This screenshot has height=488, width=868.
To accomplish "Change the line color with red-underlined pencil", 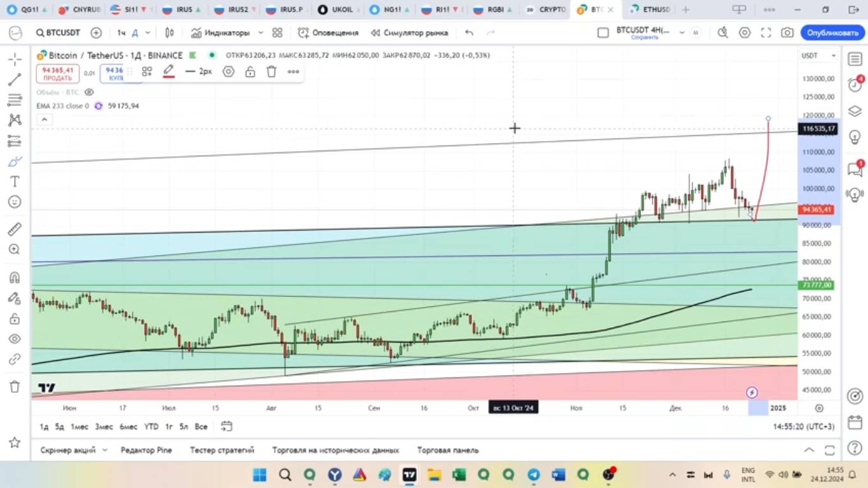I will [168, 72].
